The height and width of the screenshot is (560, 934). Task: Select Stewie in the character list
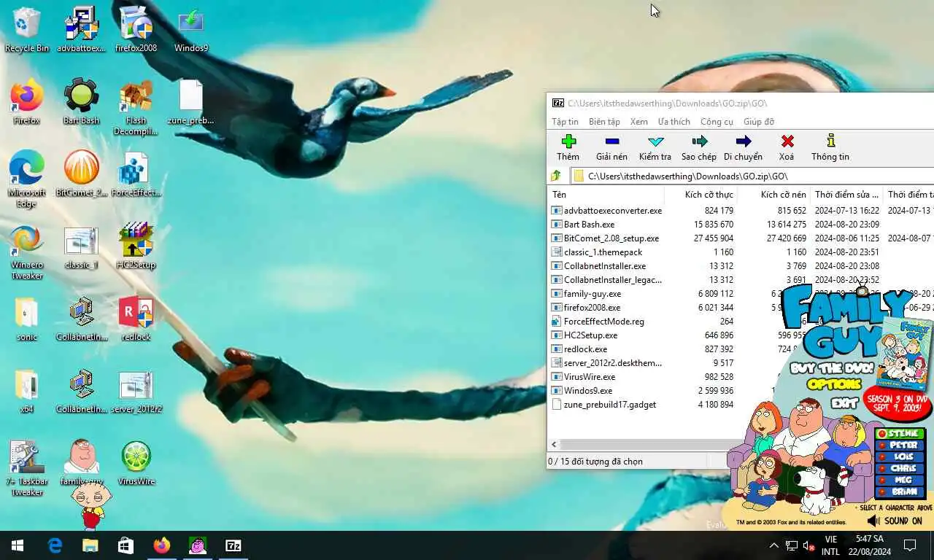click(x=900, y=434)
